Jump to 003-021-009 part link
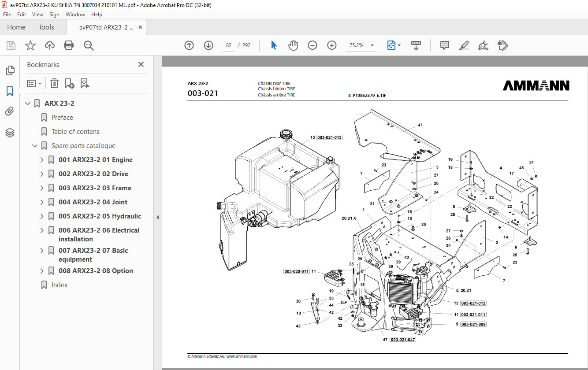588x370 pixels. point(473,324)
